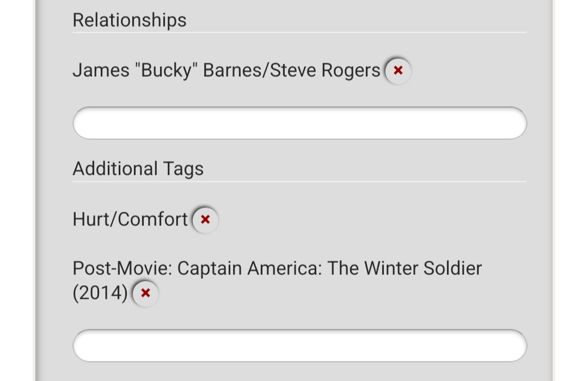Place cursor in field below Post-Movie tag
588x381 pixels.
(299, 346)
